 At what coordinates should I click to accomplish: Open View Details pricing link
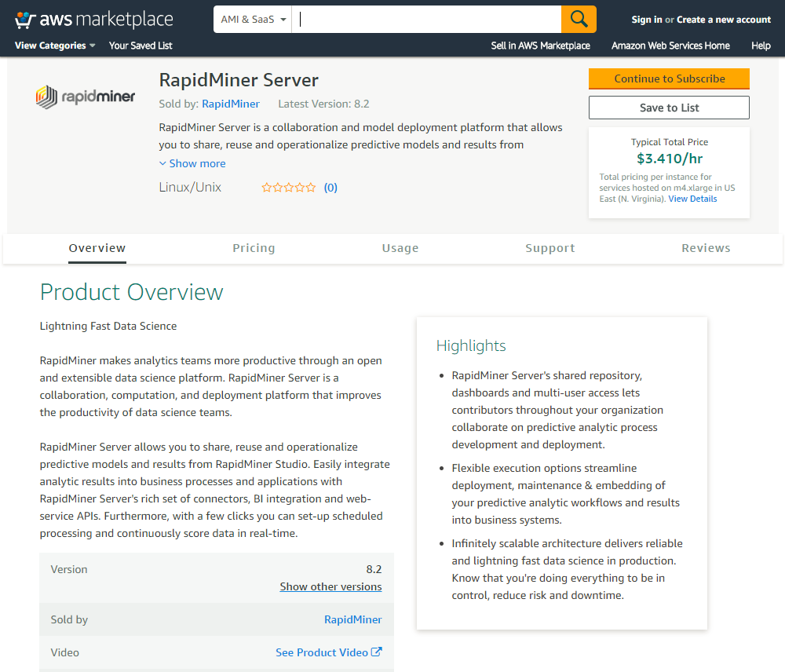pos(692,199)
